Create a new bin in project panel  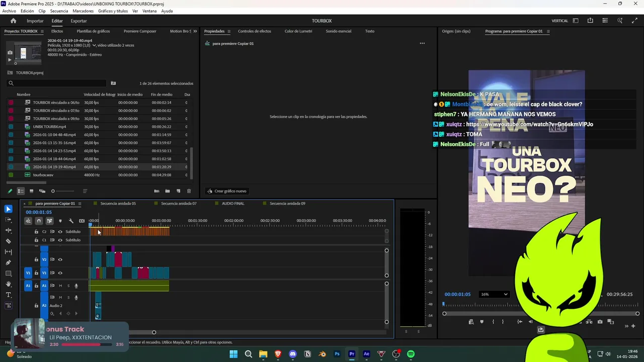pos(168,191)
